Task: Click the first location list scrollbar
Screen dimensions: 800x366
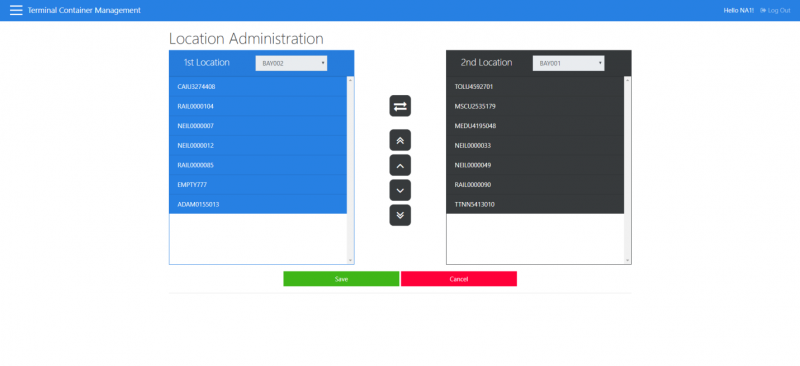Action: 350,170
